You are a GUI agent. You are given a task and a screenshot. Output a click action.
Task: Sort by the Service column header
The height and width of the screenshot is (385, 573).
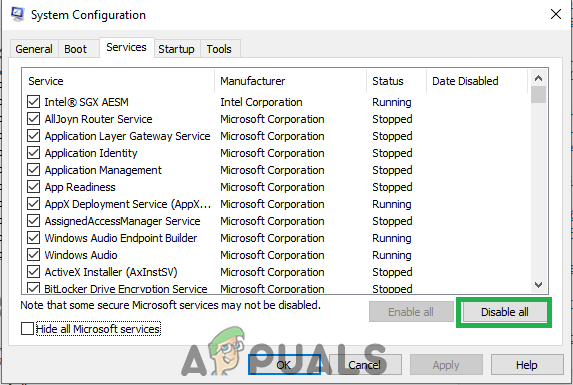tap(118, 81)
